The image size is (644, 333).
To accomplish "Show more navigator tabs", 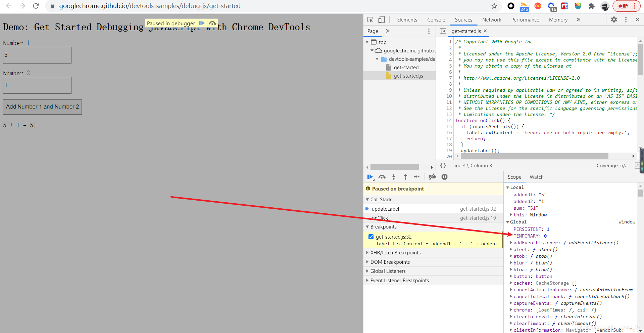I will click(388, 31).
